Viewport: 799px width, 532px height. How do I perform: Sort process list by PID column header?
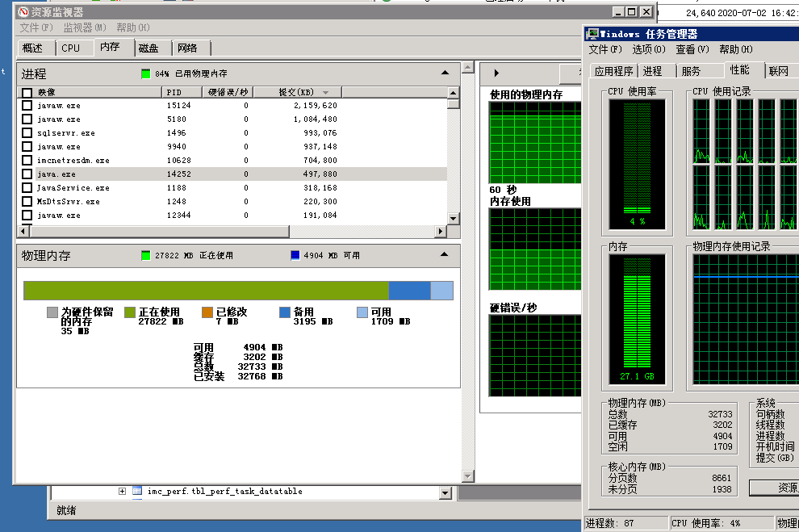pyautogui.click(x=182, y=92)
